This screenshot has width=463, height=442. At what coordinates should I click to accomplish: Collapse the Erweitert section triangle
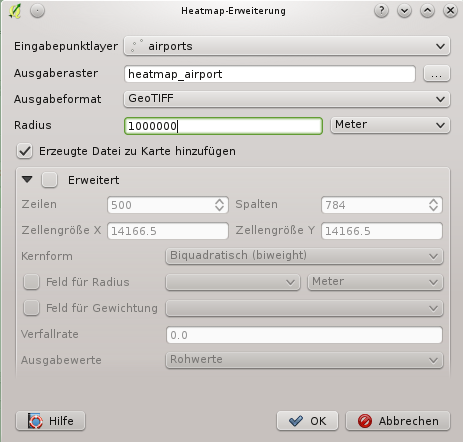pyautogui.click(x=27, y=180)
